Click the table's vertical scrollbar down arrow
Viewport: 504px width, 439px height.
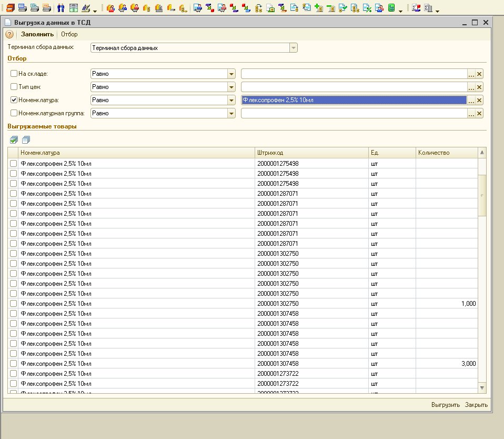[482, 387]
